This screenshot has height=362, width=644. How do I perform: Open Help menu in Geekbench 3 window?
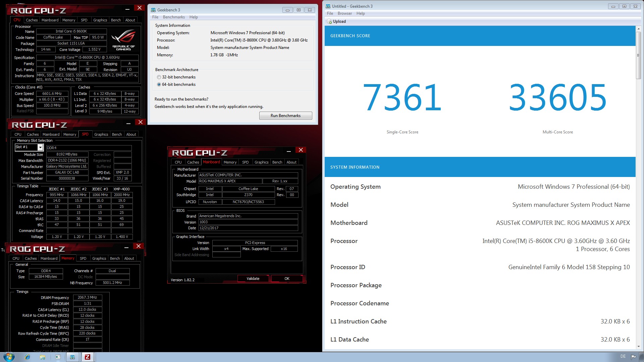(194, 17)
